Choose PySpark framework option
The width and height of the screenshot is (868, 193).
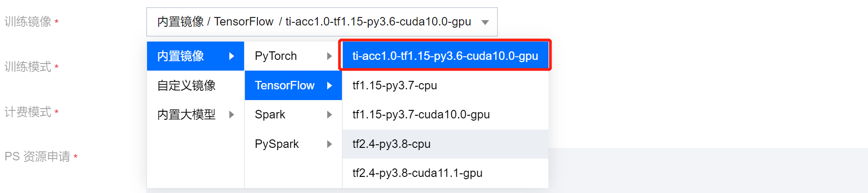click(x=277, y=144)
